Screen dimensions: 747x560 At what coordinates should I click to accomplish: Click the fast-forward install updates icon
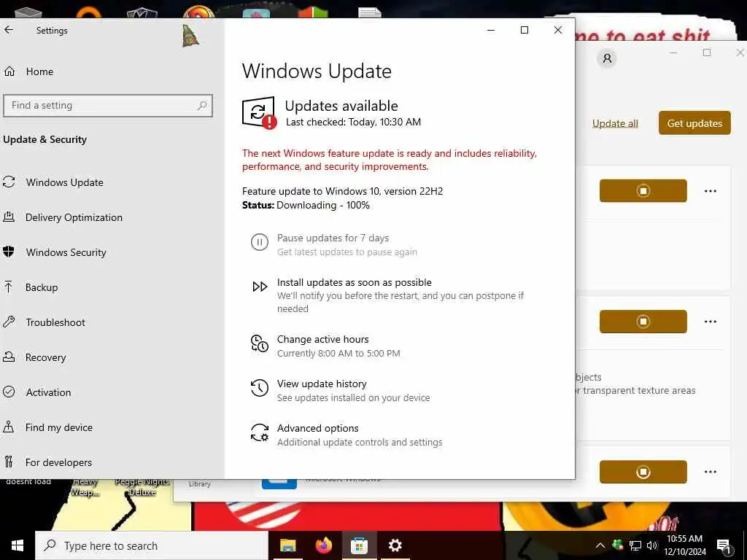coord(260,287)
